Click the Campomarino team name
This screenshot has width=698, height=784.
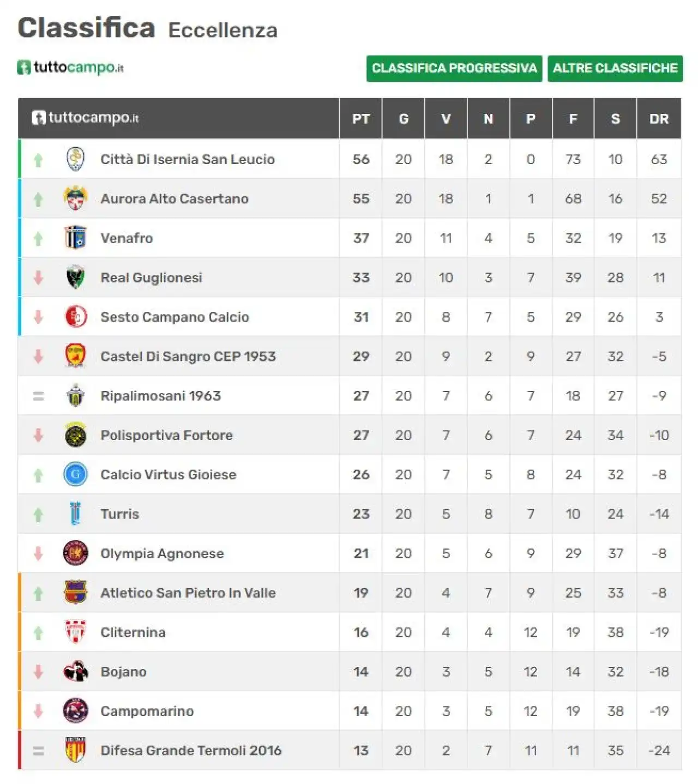tap(147, 711)
